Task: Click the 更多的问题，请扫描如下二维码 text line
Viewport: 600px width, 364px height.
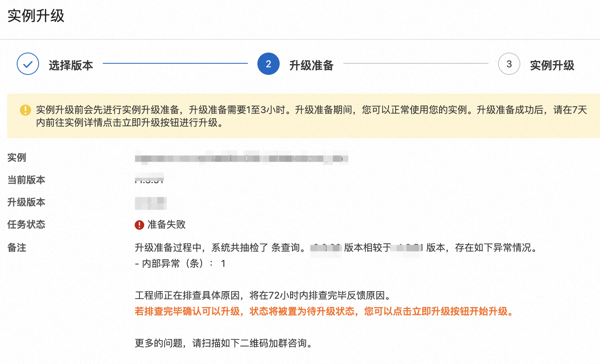Action: [224, 343]
